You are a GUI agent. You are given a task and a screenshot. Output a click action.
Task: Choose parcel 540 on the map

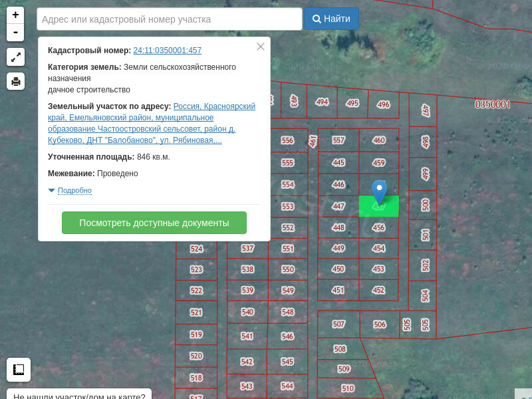pos(247,312)
